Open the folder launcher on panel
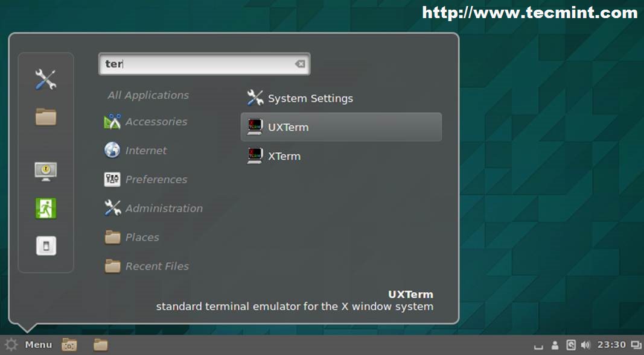This screenshot has width=644, height=355. (101, 345)
